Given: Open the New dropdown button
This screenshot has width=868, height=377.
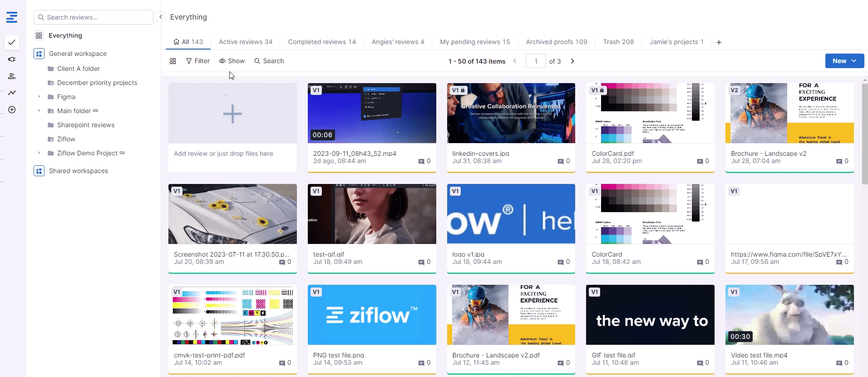Looking at the screenshot, I should click(x=844, y=61).
